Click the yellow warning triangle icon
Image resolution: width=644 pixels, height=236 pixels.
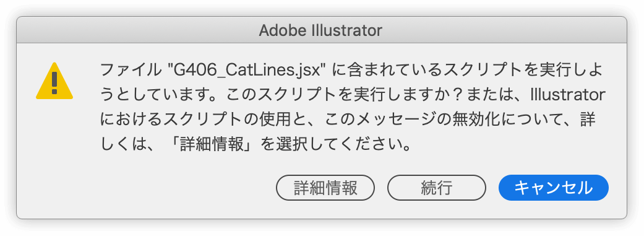coord(54,81)
